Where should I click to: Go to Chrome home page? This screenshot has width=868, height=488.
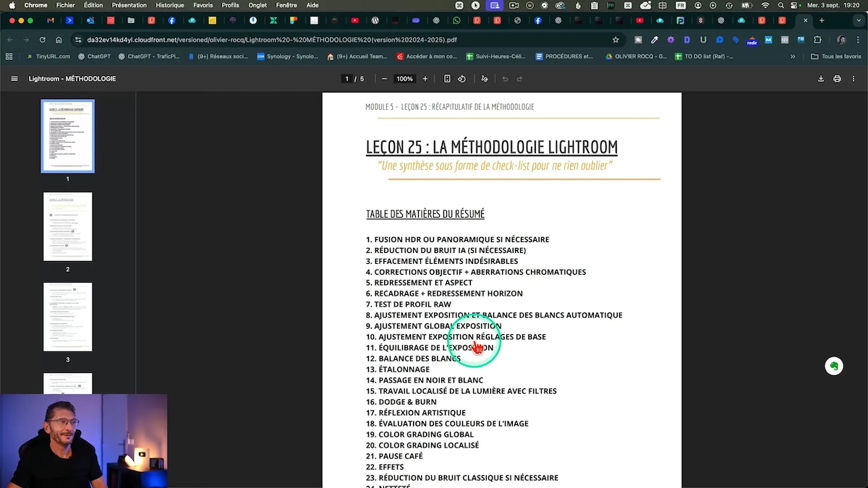click(x=59, y=40)
